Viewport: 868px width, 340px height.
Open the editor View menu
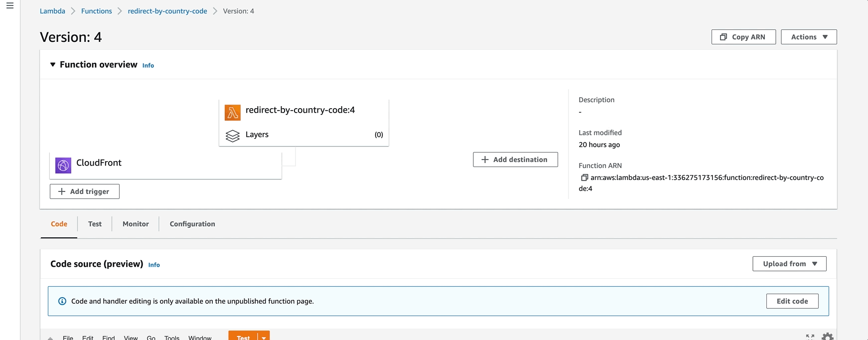[x=131, y=338]
